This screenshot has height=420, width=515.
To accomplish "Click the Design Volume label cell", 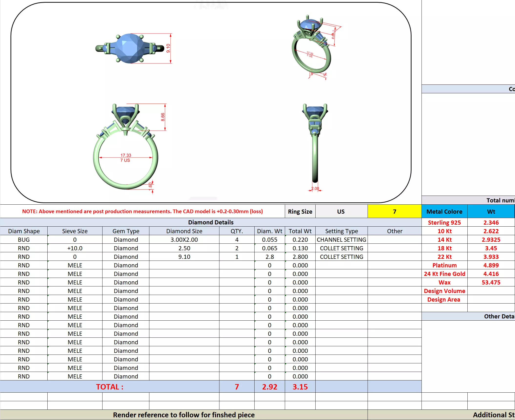I will (x=444, y=291).
